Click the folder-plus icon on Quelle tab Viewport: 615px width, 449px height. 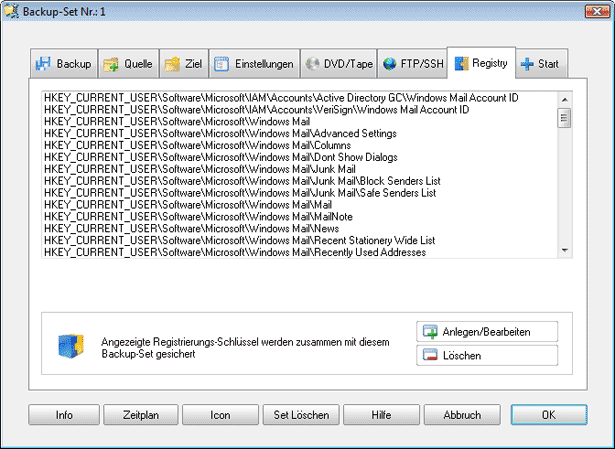tap(111, 64)
